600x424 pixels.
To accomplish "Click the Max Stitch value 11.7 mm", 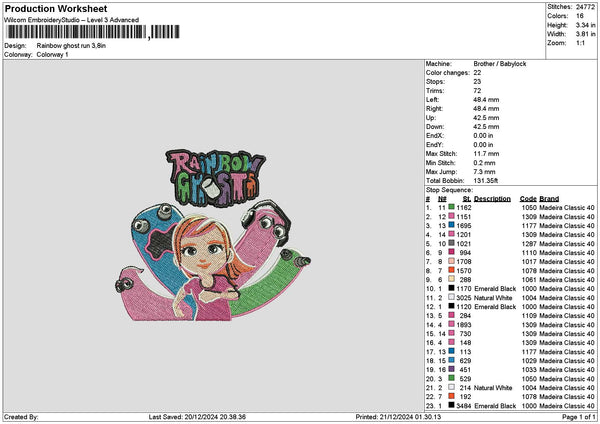I will [x=486, y=154].
